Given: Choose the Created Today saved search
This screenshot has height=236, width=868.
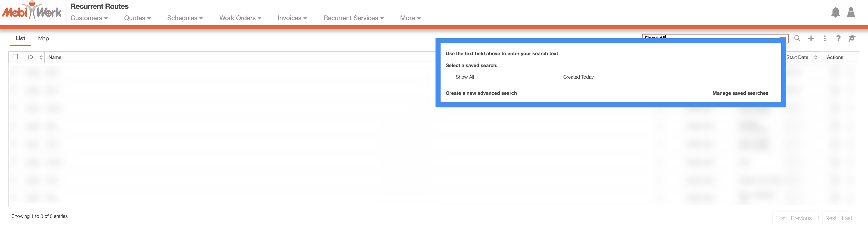Looking at the screenshot, I should point(578,77).
